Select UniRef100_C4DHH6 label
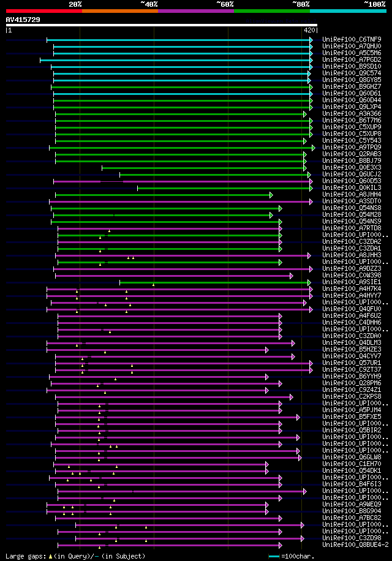Viewport: 392px width, 561px height. [x=352, y=322]
